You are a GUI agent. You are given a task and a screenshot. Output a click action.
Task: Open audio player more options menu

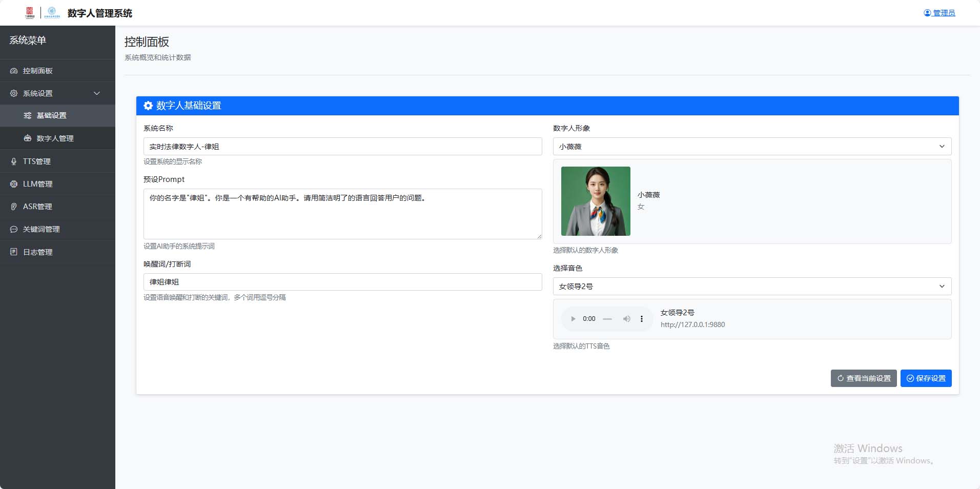pos(641,319)
